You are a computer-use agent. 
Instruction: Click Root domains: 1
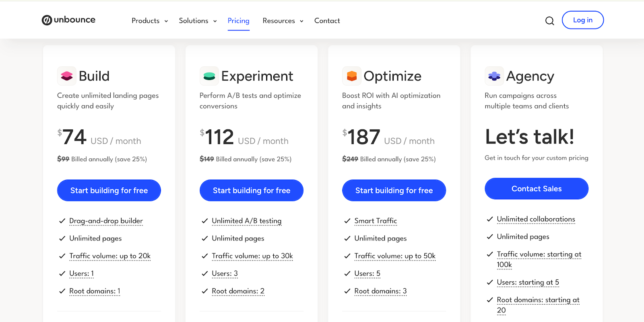[x=95, y=291]
